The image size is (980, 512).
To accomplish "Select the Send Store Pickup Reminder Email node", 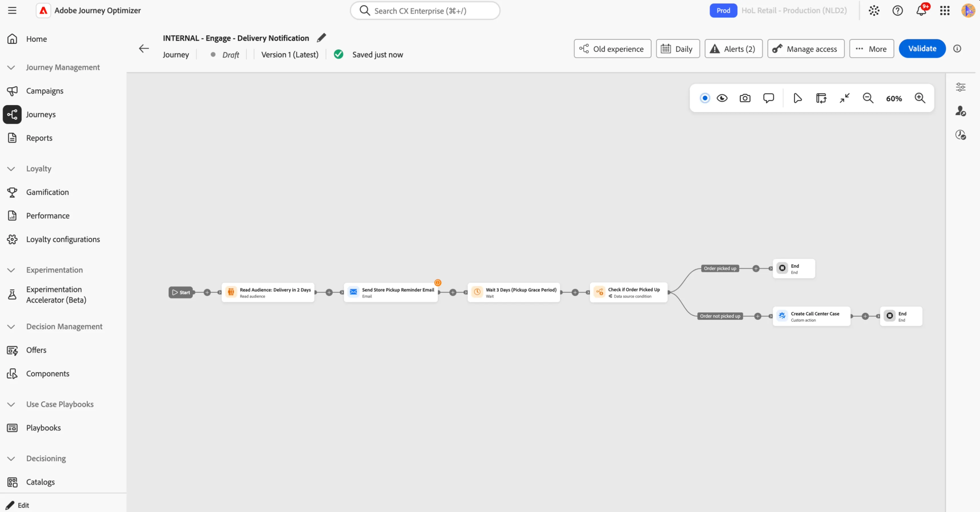I will (x=391, y=292).
